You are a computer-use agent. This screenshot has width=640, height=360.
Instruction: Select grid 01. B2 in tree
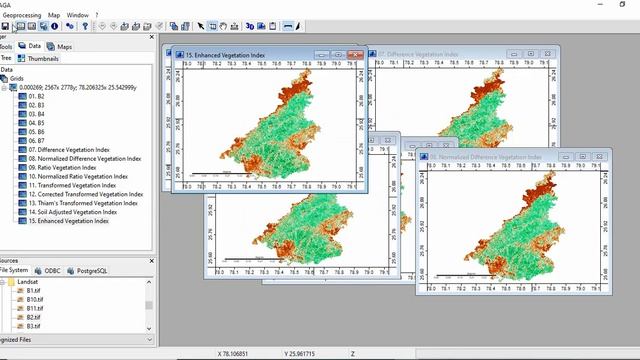pos(32,96)
